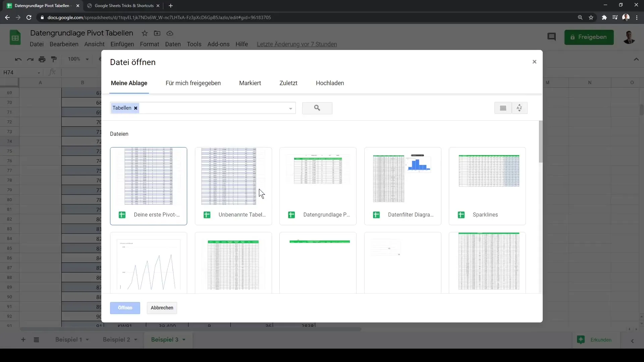
Task: Go to the Hochladen tab
Action: pos(330,83)
